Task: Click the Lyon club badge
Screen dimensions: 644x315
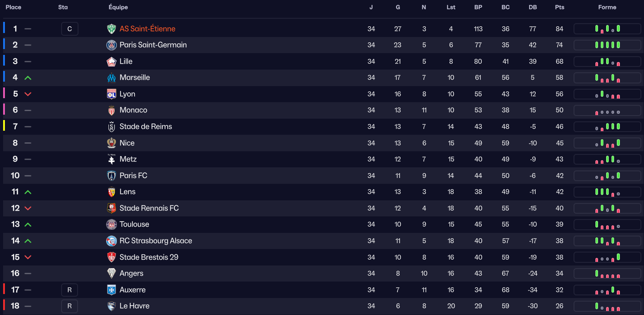Action: 111,94
